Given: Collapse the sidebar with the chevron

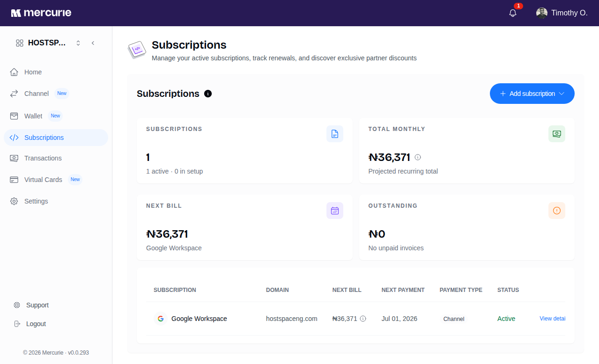Looking at the screenshot, I should click(93, 43).
